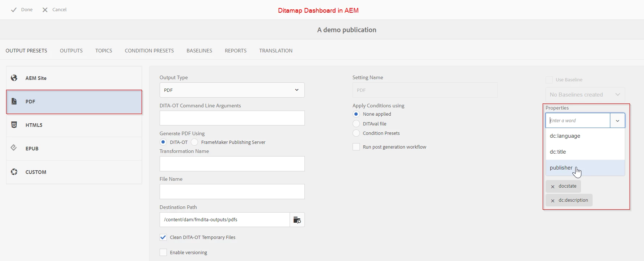Select DITAval file radio button
Viewport: 644px width, 261px height.
coord(356,124)
